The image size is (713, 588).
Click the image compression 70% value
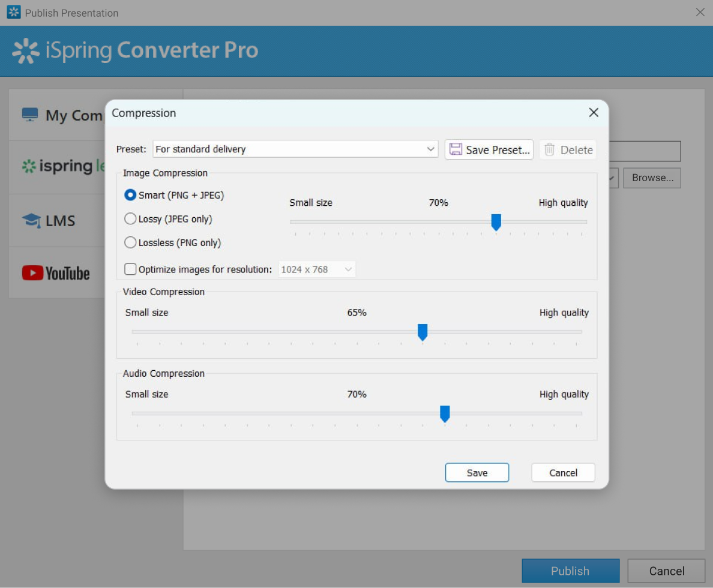point(438,203)
